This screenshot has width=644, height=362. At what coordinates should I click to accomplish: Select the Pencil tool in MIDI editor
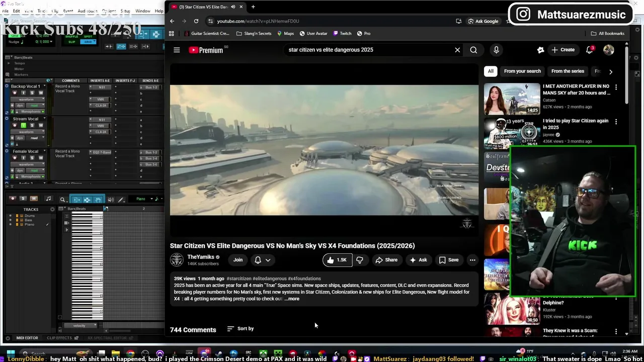(x=121, y=200)
